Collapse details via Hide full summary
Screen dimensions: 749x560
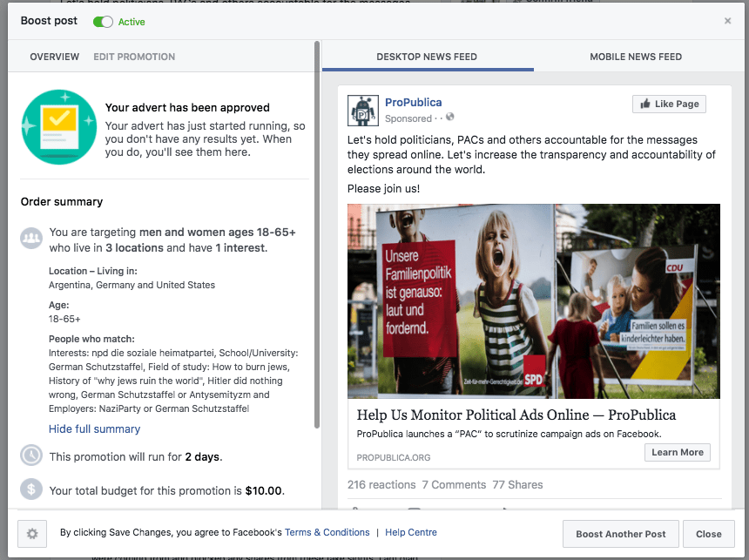click(94, 428)
